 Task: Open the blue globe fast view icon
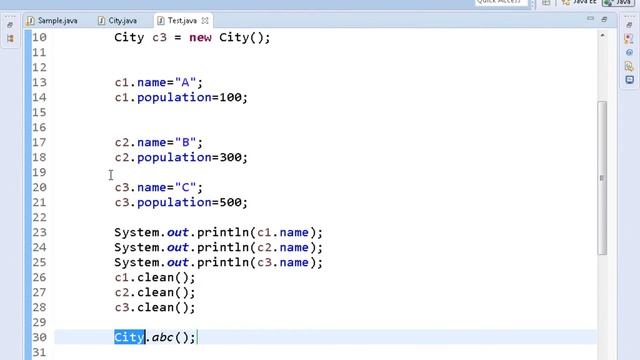[x=629, y=53]
